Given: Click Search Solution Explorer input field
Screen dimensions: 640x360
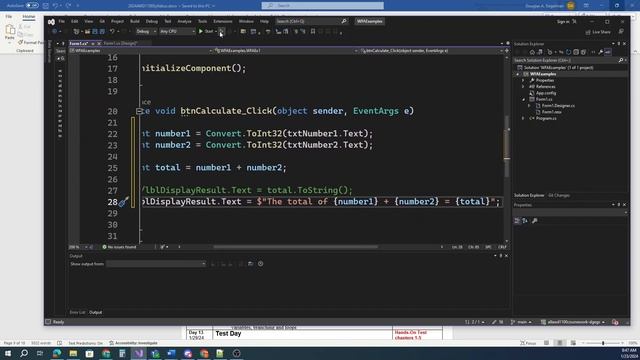Looking at the screenshot, I should pos(565,60).
